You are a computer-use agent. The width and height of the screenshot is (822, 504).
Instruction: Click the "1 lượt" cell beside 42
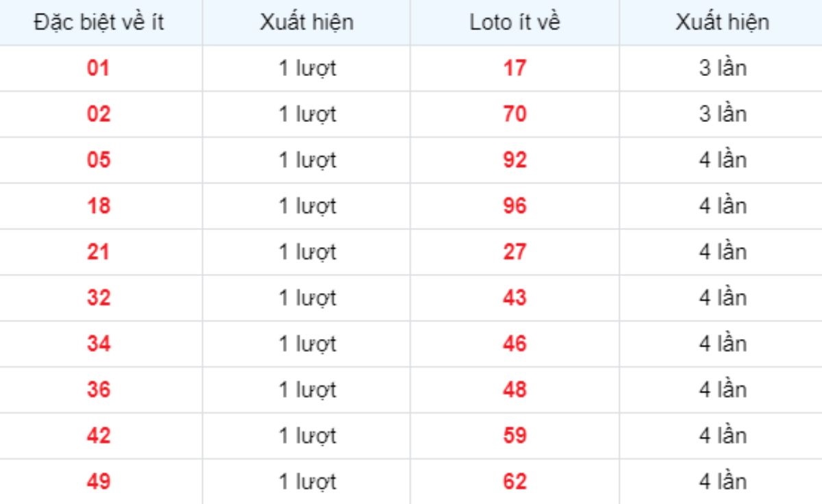(x=307, y=436)
